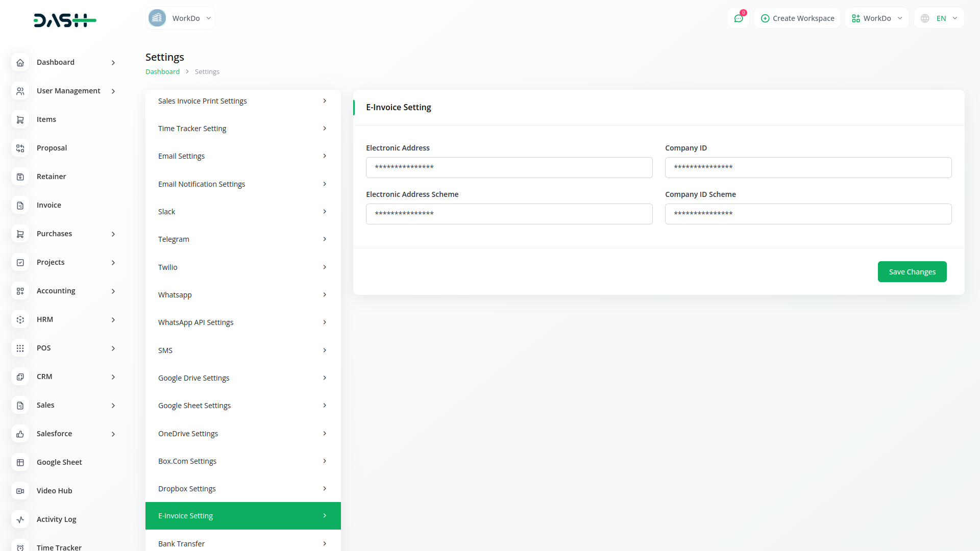This screenshot has height=551, width=980.
Task: Select the Proposal sidebar icon
Action: click(x=20, y=148)
